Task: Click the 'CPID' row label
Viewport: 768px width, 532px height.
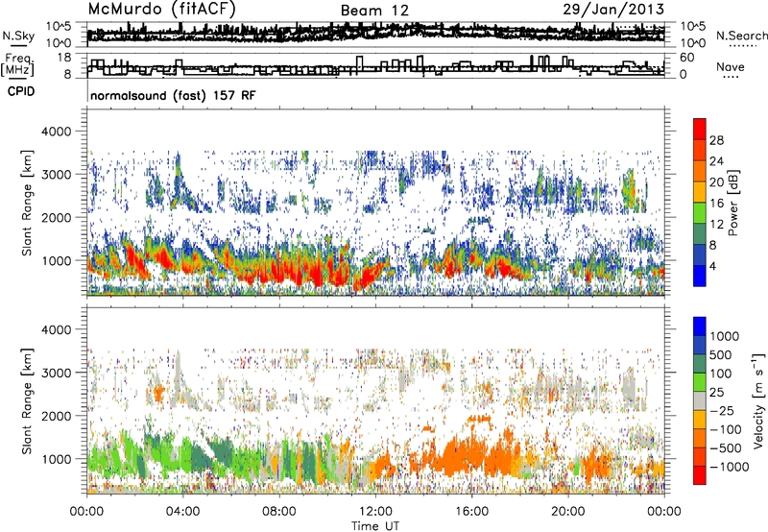Action: tap(21, 91)
